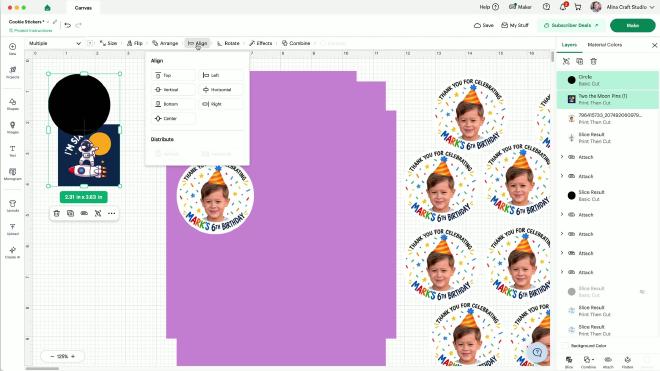Click duplicate icon above layers list

(580, 61)
